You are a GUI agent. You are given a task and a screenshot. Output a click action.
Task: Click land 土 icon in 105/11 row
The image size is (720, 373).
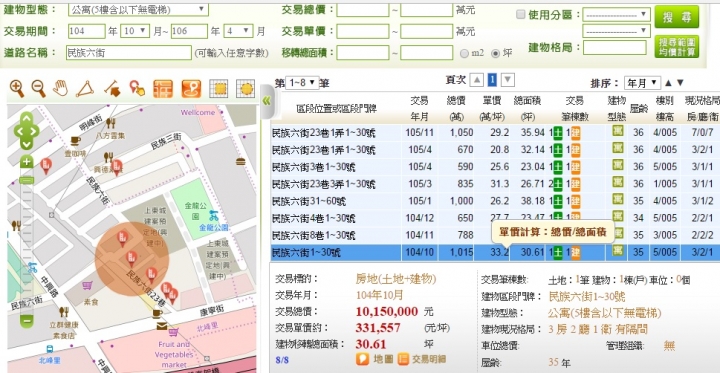(x=557, y=133)
